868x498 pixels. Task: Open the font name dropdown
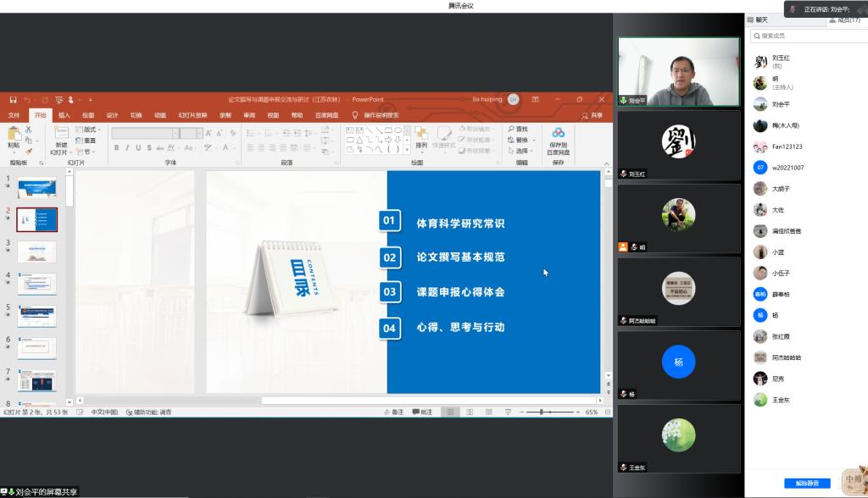(175, 133)
